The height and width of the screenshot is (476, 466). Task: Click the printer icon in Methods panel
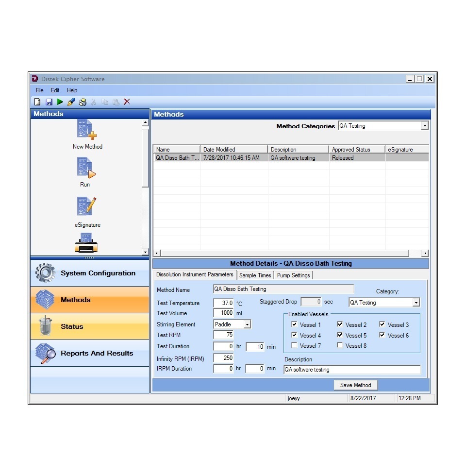[x=86, y=243]
